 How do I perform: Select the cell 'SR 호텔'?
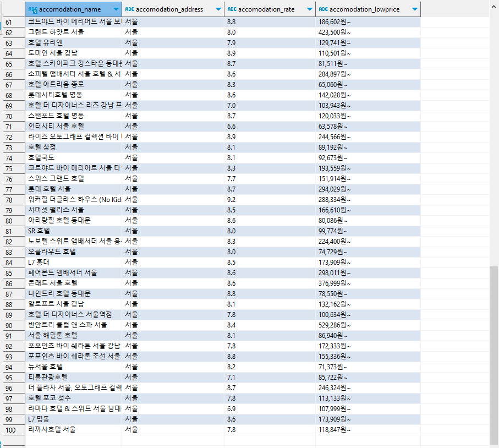point(74,231)
